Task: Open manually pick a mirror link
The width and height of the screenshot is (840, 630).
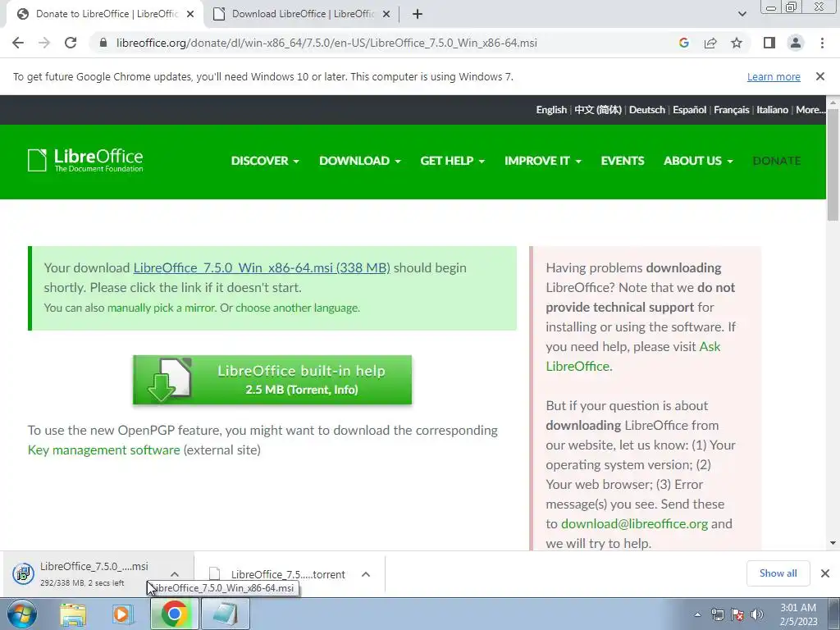Action: pyautogui.click(x=162, y=308)
